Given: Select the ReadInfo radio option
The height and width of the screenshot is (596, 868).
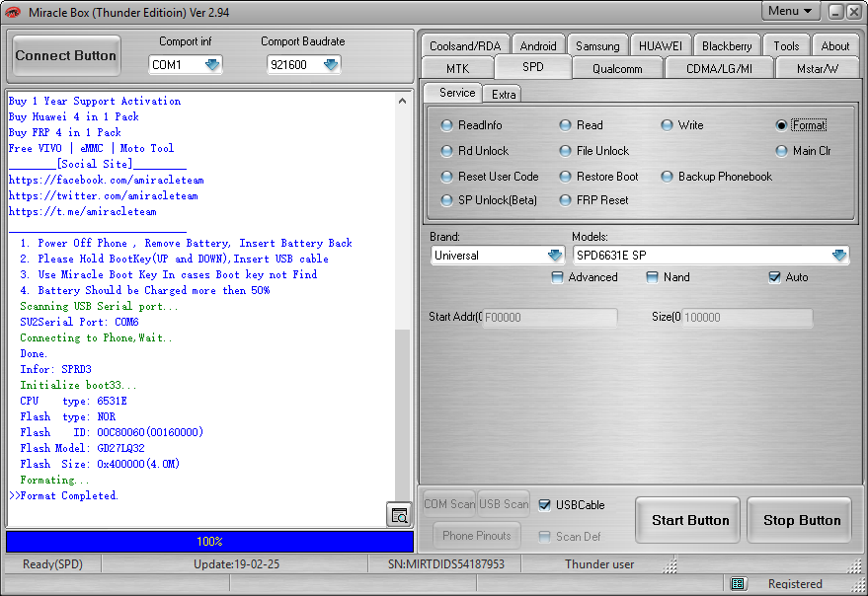Looking at the screenshot, I should (x=446, y=125).
